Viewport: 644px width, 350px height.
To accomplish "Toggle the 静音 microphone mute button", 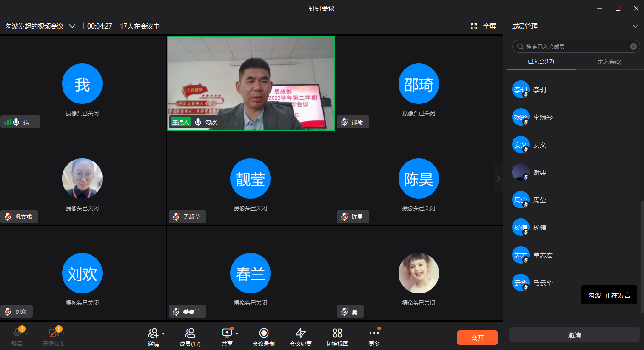I will 17,333.
